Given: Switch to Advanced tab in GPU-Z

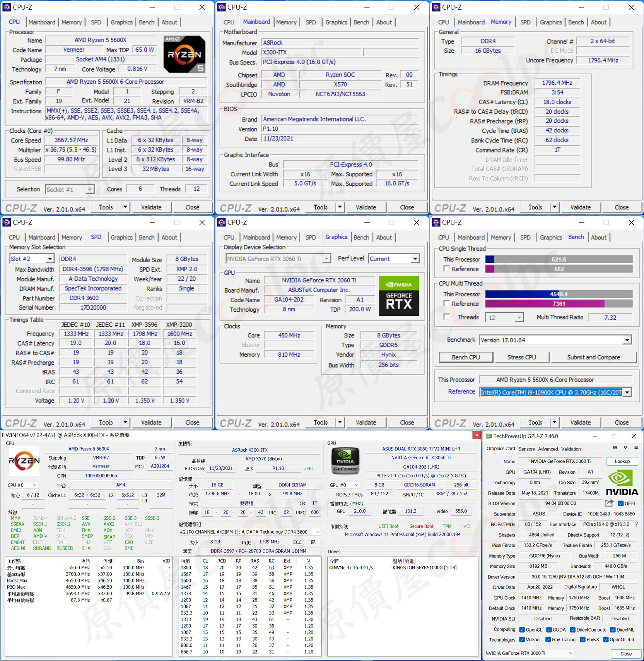Looking at the screenshot, I should point(548,449).
